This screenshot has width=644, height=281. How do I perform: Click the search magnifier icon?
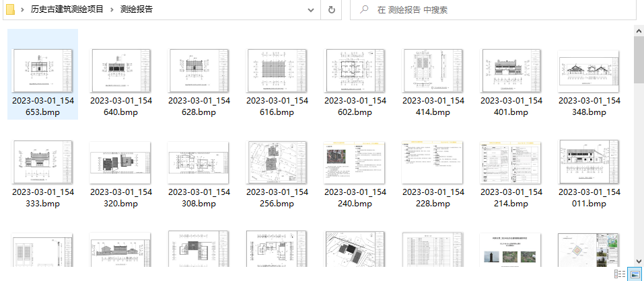coord(364,10)
